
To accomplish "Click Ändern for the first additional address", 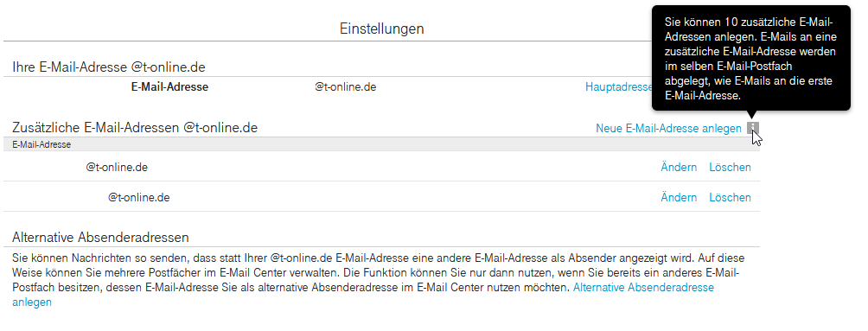I will pyautogui.click(x=679, y=167).
